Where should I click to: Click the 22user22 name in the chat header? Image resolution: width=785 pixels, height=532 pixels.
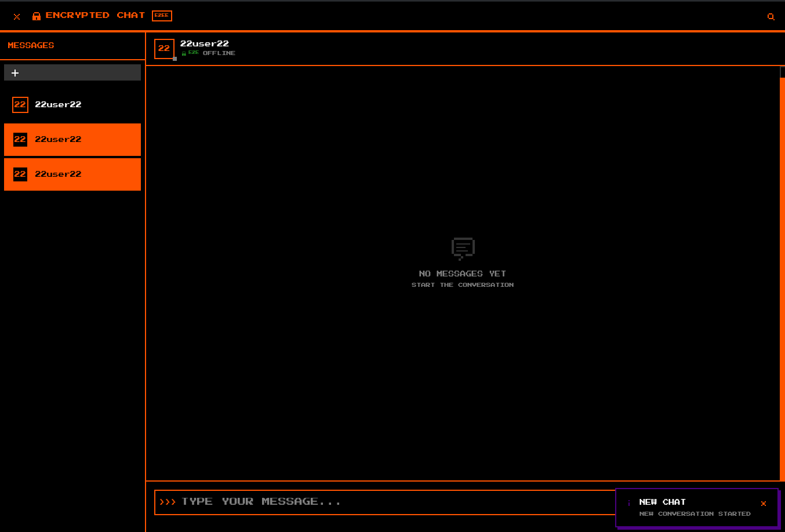[x=205, y=43]
